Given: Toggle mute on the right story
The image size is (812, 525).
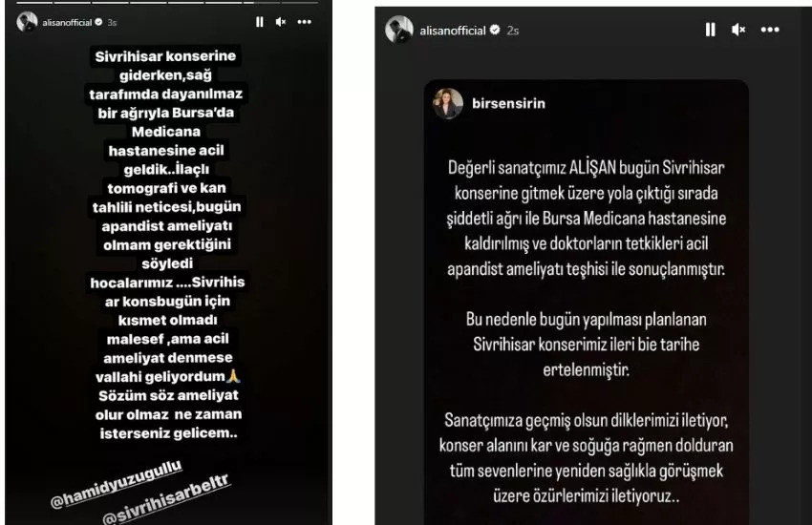Looking at the screenshot, I should click(x=738, y=30).
